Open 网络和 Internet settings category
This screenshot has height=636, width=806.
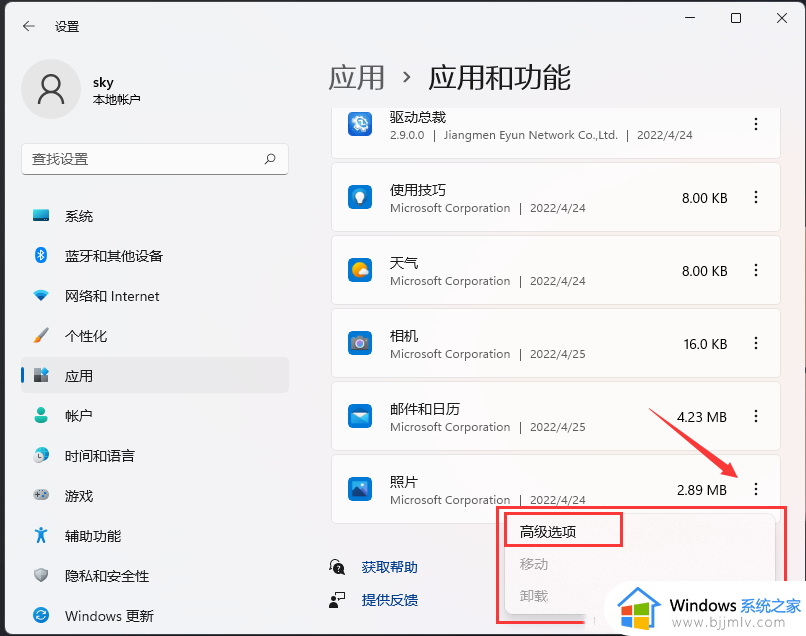click(155, 296)
